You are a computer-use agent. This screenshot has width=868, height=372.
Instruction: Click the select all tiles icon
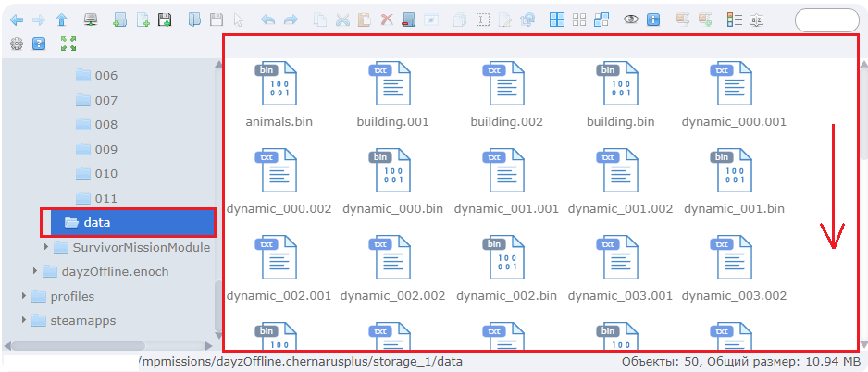(557, 20)
